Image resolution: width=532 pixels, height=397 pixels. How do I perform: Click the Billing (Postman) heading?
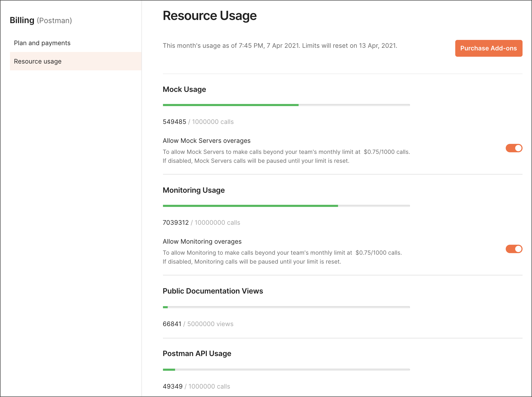pos(41,20)
